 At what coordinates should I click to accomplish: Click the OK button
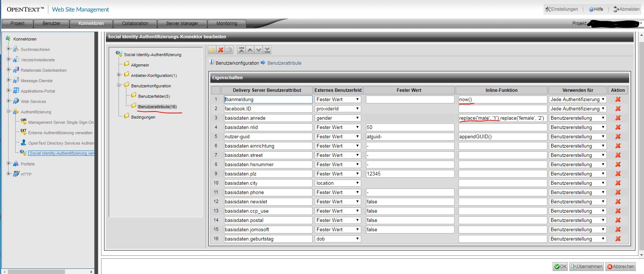coord(560,267)
